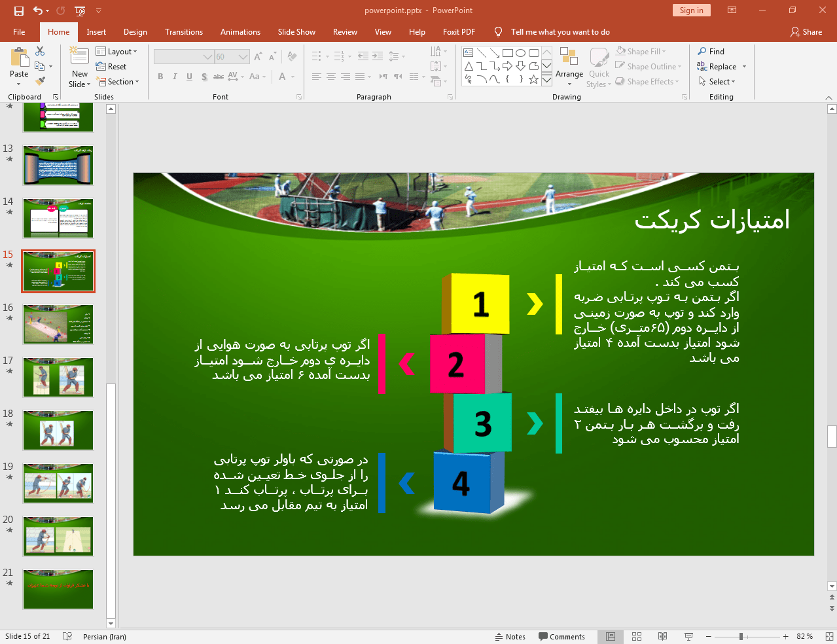Click the Center text alignment icon
The image size is (837, 644).
(x=331, y=77)
